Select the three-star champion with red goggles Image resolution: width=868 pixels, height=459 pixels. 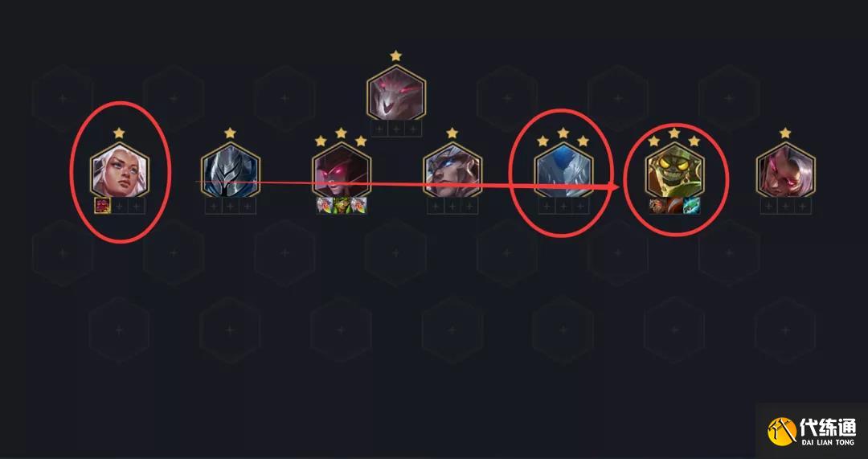(x=341, y=170)
